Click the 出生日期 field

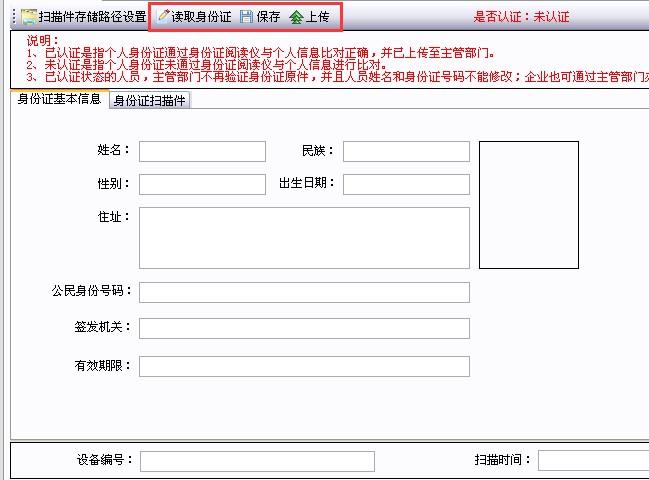405,184
